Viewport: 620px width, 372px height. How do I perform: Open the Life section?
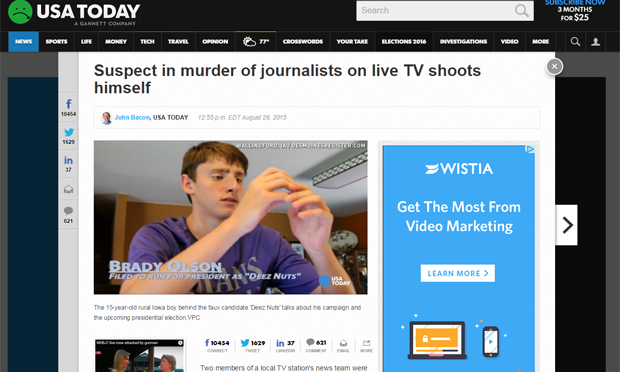86,42
